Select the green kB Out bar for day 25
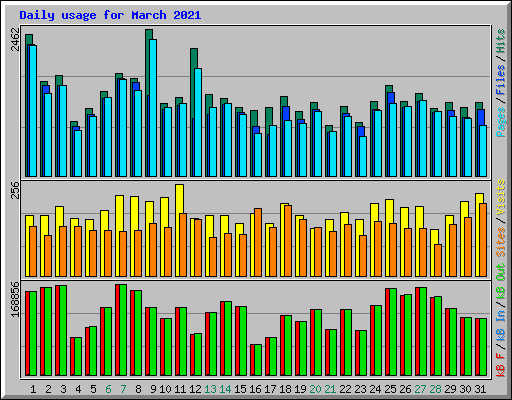512x400 pixels. click(x=393, y=332)
